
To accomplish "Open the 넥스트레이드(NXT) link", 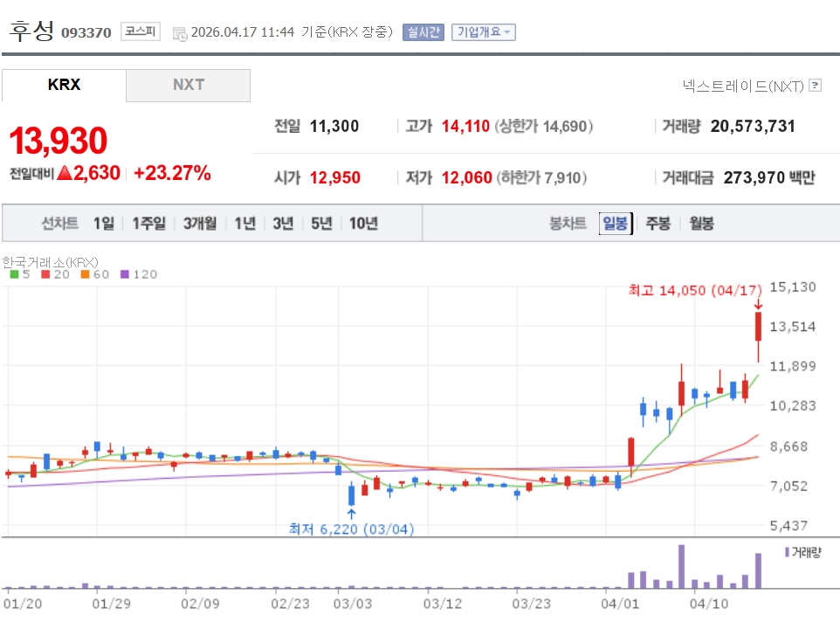I will click(x=742, y=86).
